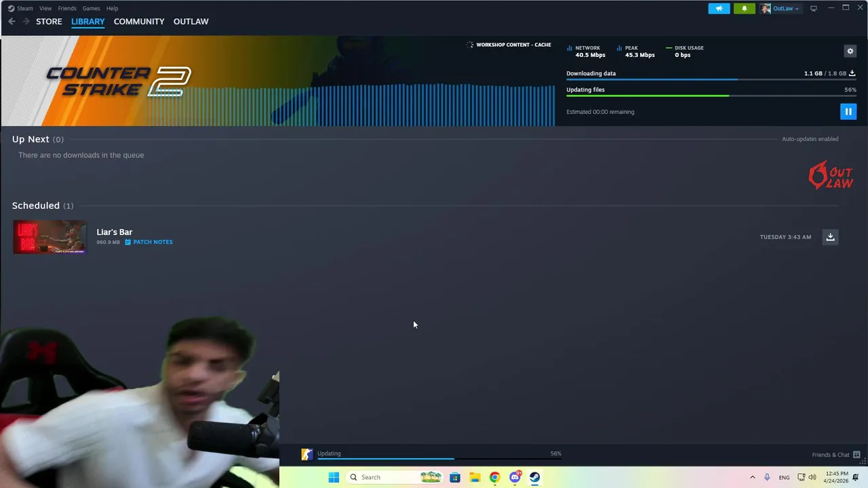Click the Counter-Strike 2 banner logo

coord(119,81)
